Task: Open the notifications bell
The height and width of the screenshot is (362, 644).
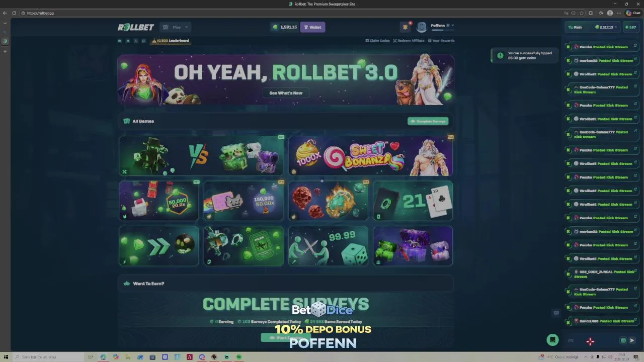Action: click(x=406, y=27)
